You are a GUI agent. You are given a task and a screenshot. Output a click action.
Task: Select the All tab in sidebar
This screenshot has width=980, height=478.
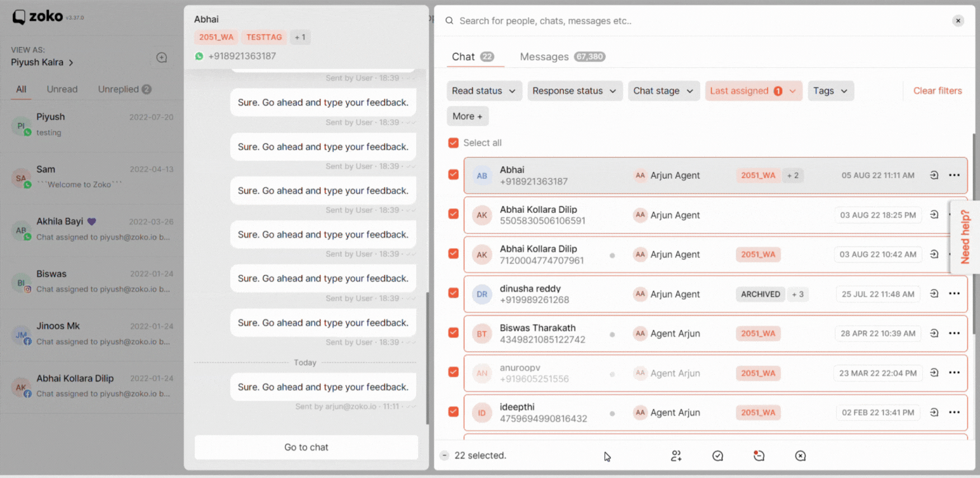pyautogui.click(x=21, y=89)
